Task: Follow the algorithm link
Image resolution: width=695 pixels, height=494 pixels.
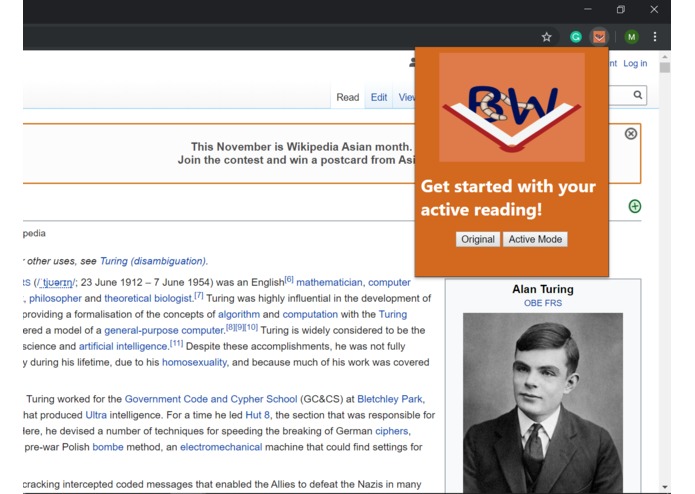Action: point(238,314)
